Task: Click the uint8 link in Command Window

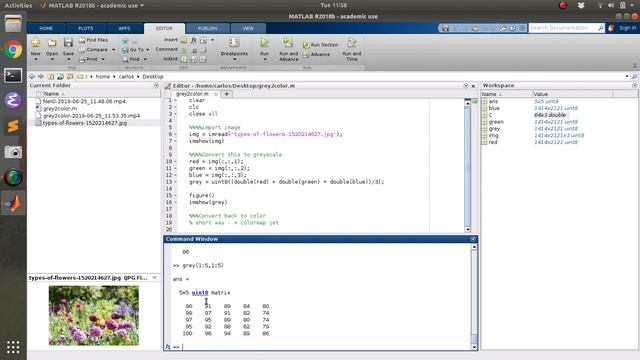Action: [x=200, y=293]
